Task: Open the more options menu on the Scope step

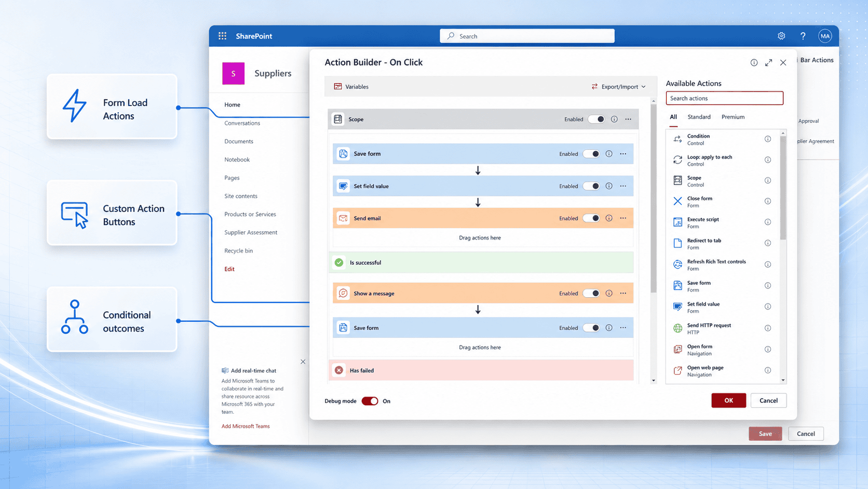Action: 628,119
